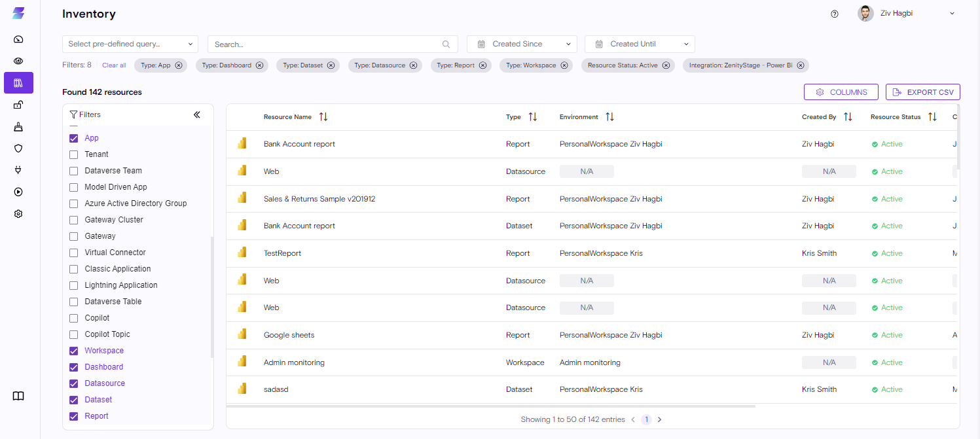The height and width of the screenshot is (439, 980).
Task: Sort by Resource Status column
Action: [x=932, y=117]
